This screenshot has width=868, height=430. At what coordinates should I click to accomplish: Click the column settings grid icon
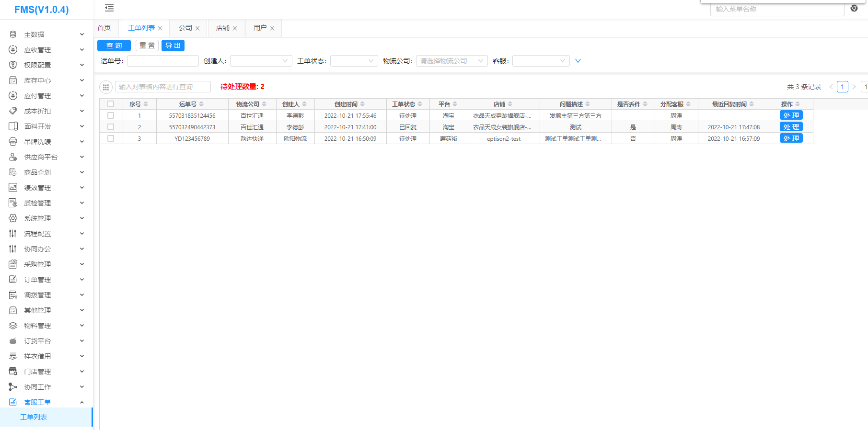click(106, 87)
